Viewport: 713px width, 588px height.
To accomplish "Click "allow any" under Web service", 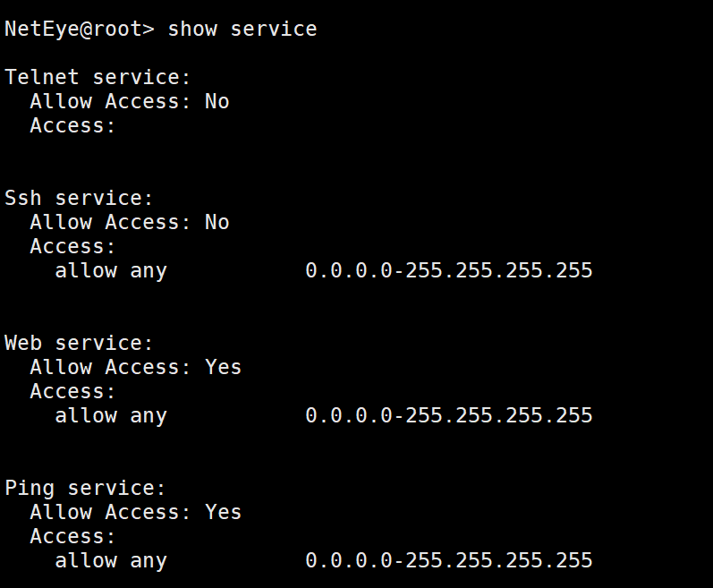I will (111, 415).
